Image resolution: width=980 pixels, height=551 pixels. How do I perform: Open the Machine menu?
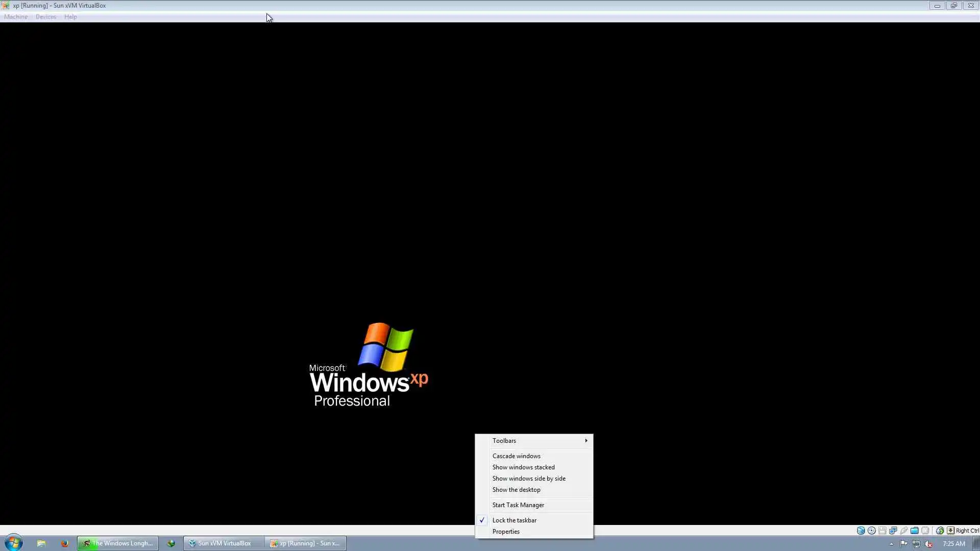click(x=16, y=17)
